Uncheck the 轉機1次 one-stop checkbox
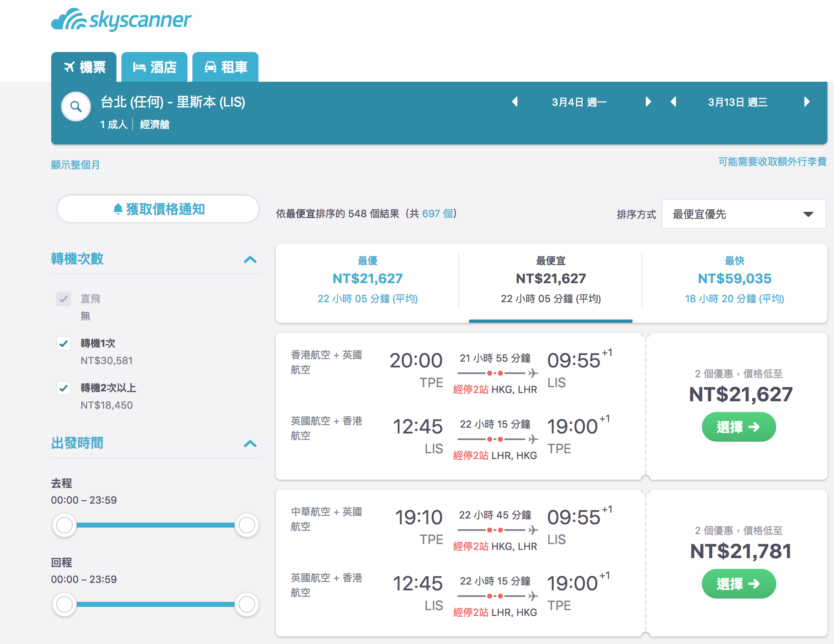Screen dimensions: 834x644 [64, 343]
